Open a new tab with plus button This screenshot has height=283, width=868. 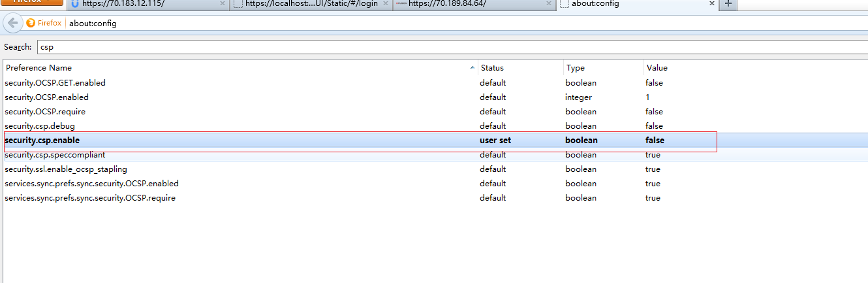click(728, 5)
